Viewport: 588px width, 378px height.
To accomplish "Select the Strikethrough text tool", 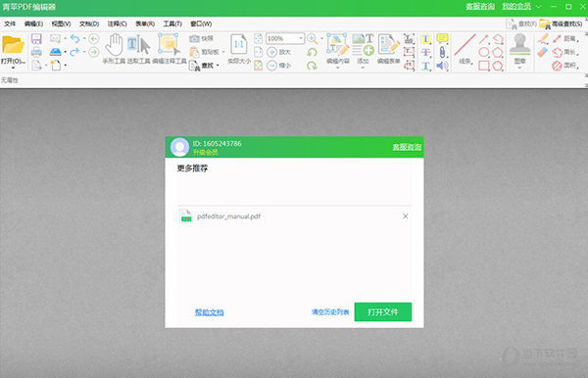I will pos(425,53).
